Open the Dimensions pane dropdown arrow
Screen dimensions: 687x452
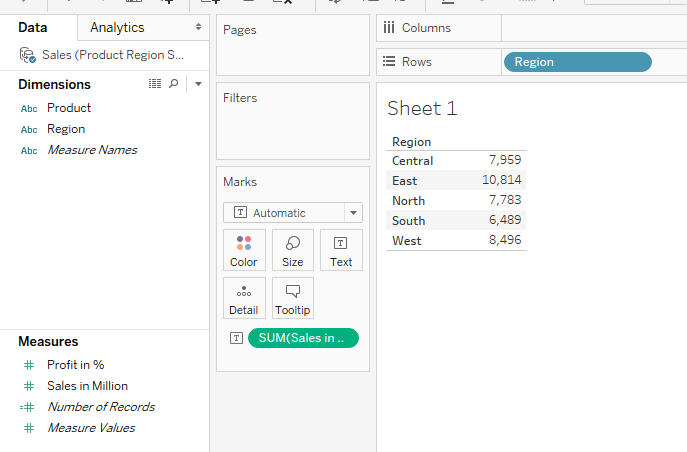coord(198,84)
